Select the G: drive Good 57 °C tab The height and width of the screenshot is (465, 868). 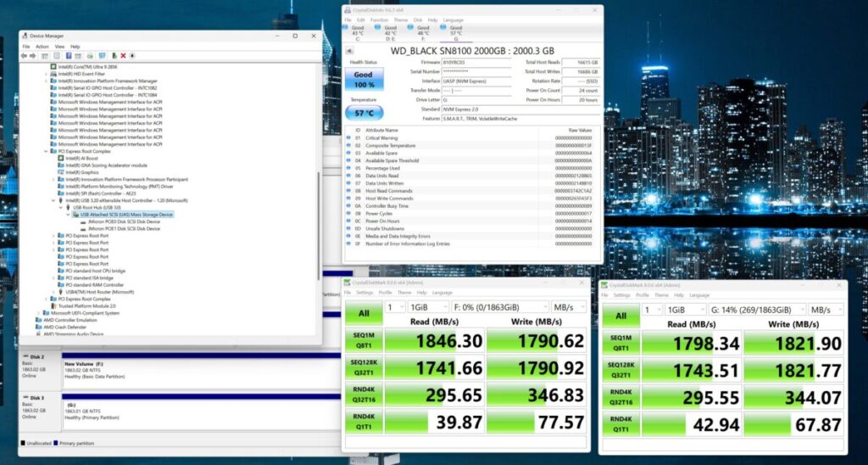tap(455, 33)
